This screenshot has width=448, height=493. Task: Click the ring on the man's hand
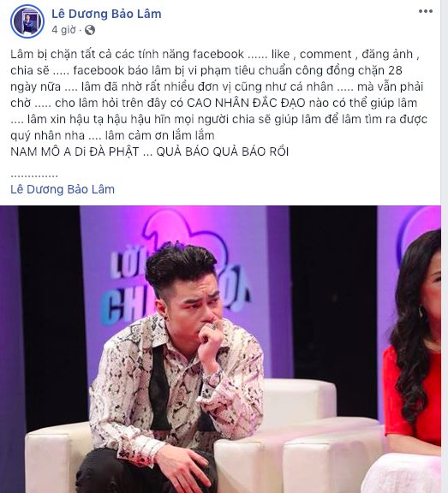[213, 326]
